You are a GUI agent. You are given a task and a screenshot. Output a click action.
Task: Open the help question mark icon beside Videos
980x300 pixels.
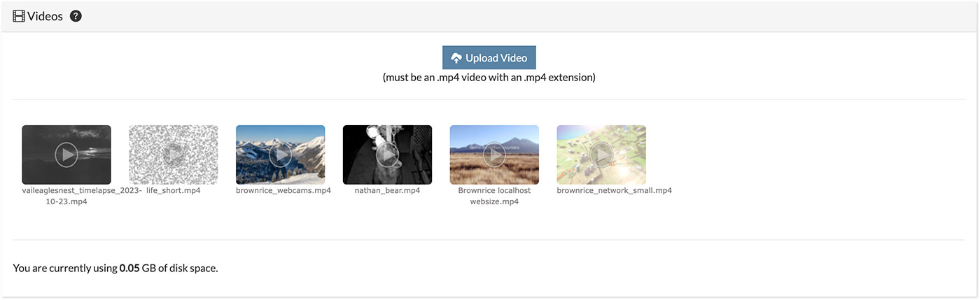76,16
